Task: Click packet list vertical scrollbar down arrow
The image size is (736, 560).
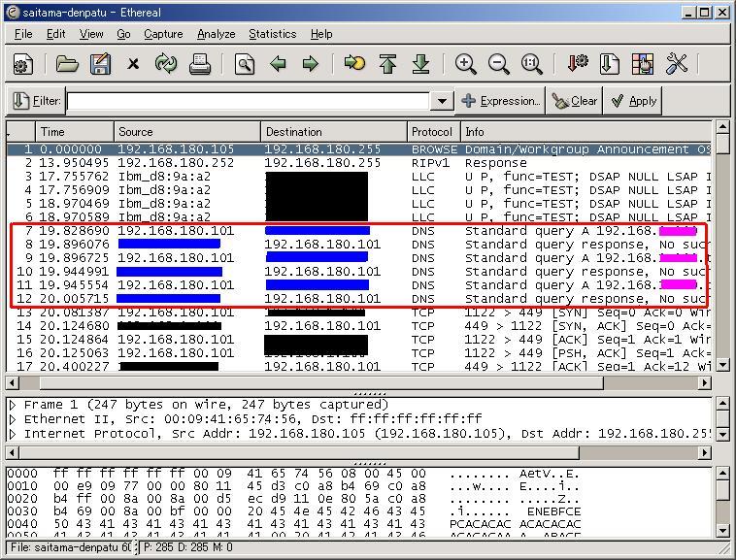Action: tap(722, 364)
